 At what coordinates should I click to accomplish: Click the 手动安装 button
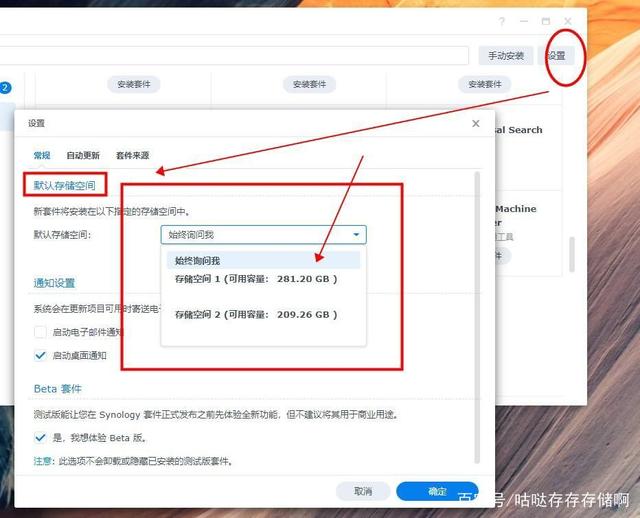coord(506,56)
